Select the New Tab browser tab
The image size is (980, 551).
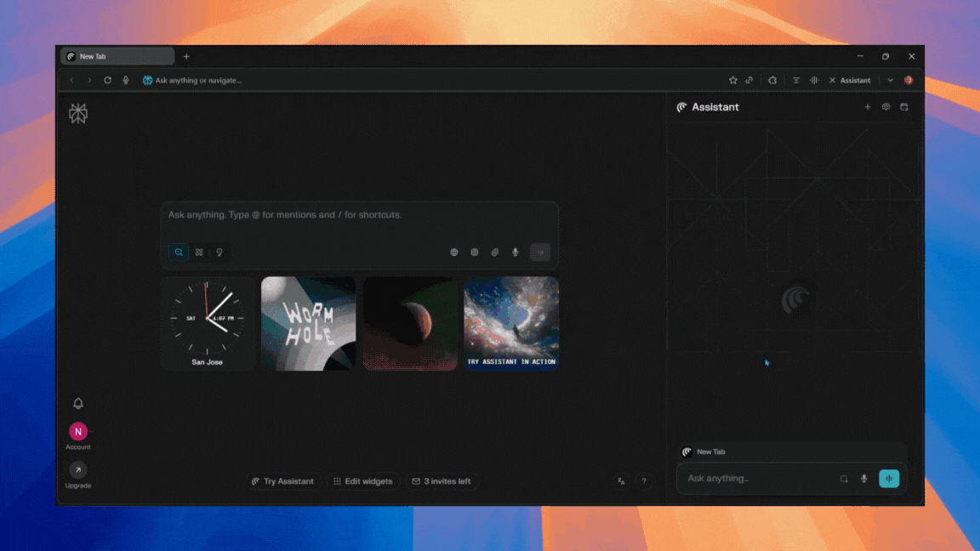click(x=117, y=56)
